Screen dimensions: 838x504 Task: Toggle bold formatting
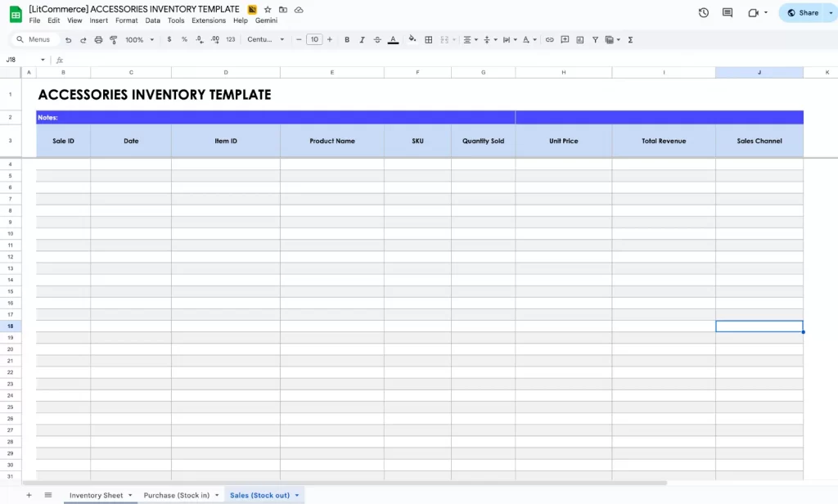(x=347, y=39)
